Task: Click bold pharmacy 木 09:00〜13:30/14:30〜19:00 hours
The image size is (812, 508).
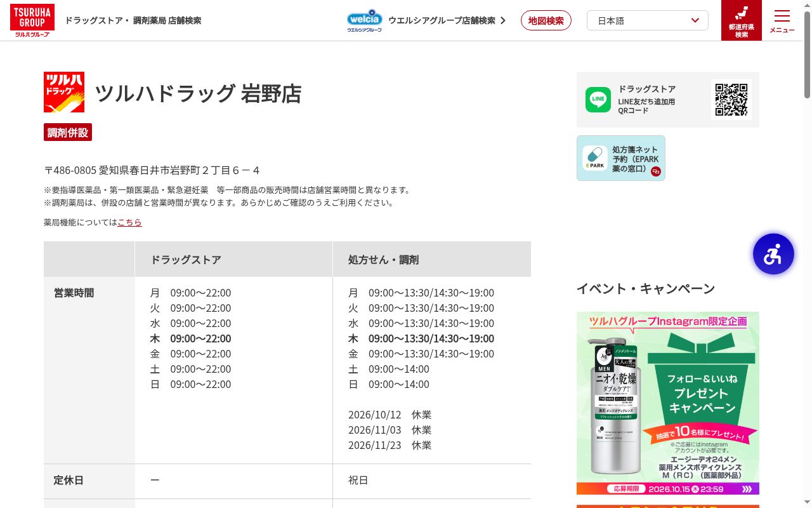Action: pyautogui.click(x=421, y=338)
